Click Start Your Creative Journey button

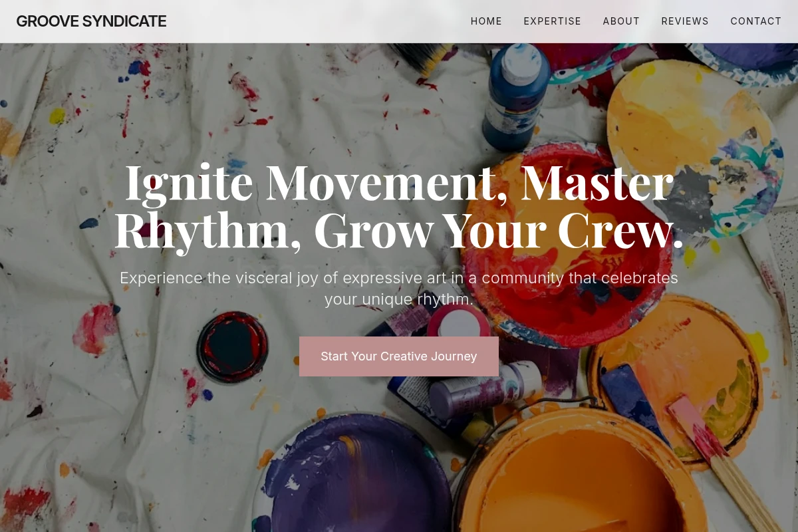pyautogui.click(x=399, y=356)
